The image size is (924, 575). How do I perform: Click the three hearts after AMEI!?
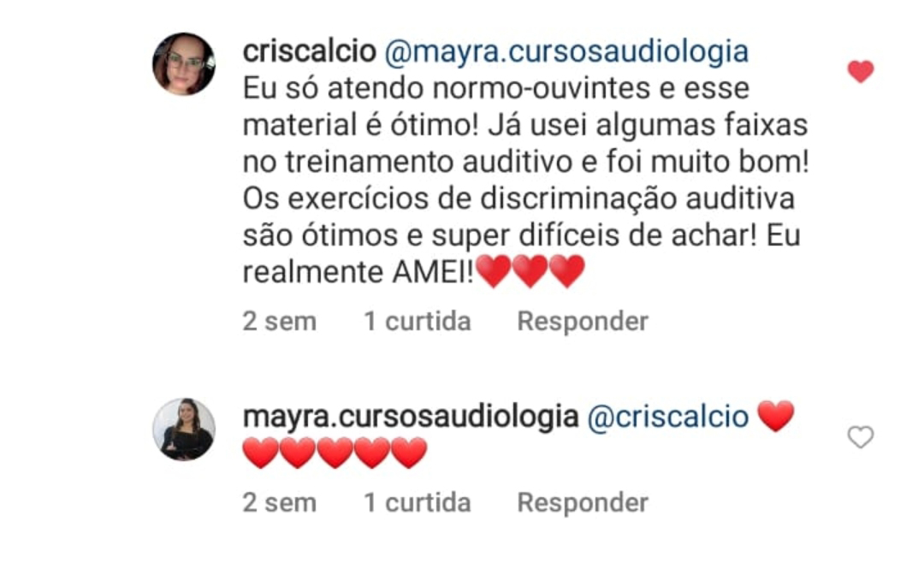pos(530,271)
